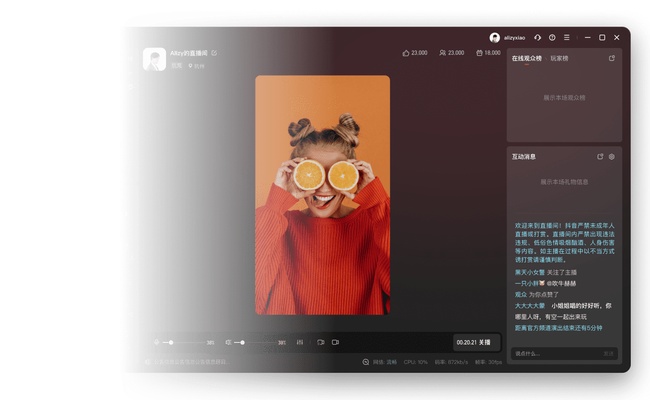The width and height of the screenshot is (650, 400).
Task: Open the customer support headset icon
Action: 537,37
